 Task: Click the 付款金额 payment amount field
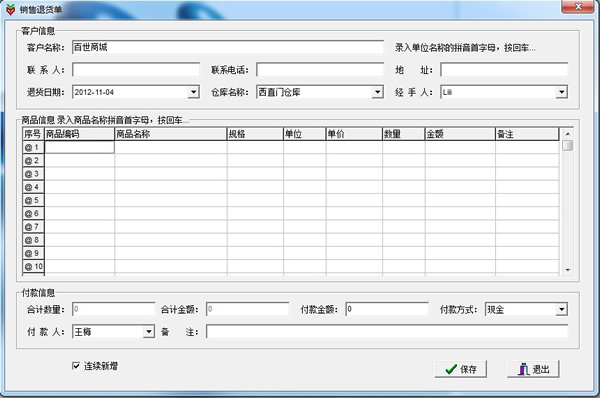387,309
